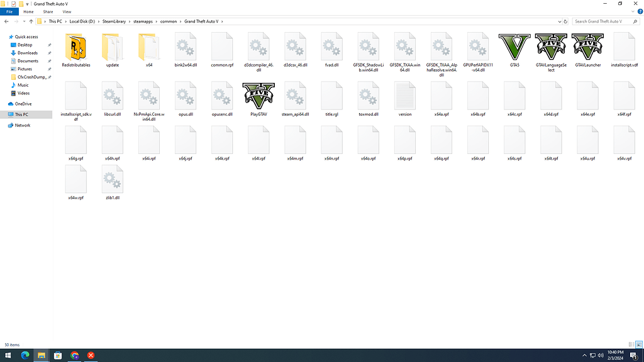Open the File menu tab

[9, 12]
